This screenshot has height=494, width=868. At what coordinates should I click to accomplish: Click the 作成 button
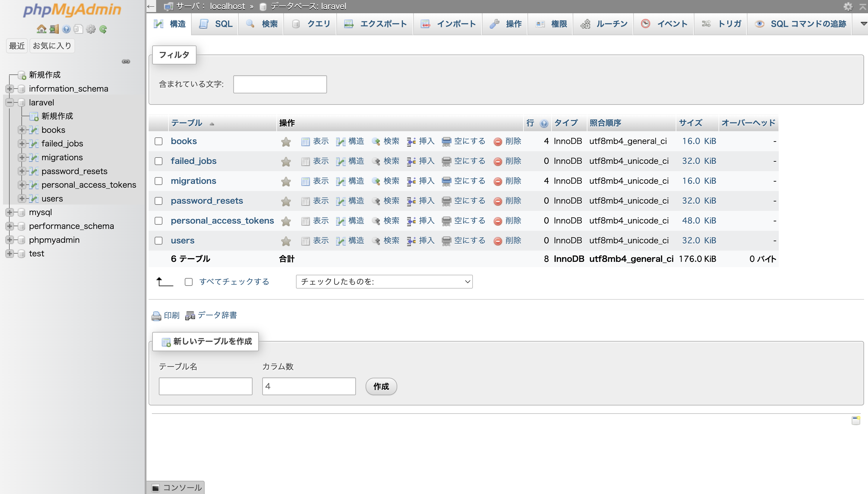381,386
